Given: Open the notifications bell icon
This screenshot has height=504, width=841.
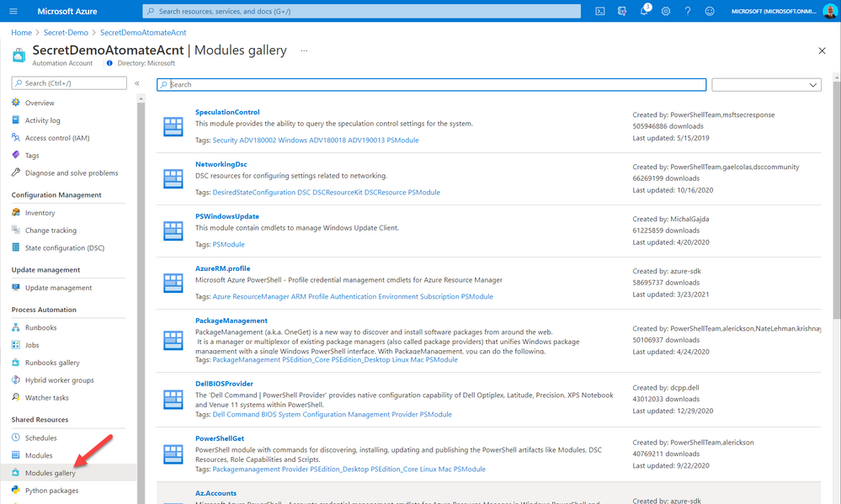Looking at the screenshot, I should tap(644, 12).
